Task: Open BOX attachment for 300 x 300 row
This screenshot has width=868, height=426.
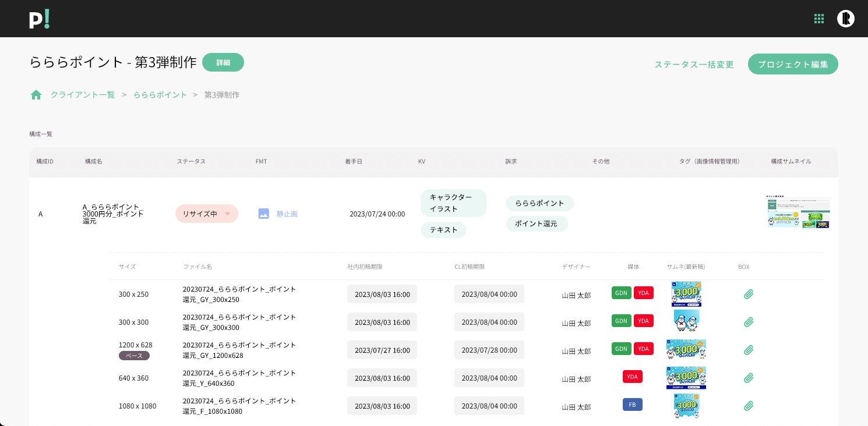Action: pyautogui.click(x=749, y=322)
